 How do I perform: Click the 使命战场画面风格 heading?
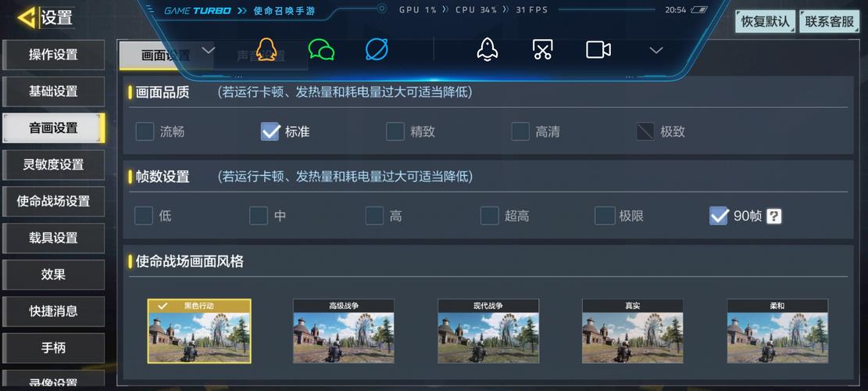[x=189, y=261]
